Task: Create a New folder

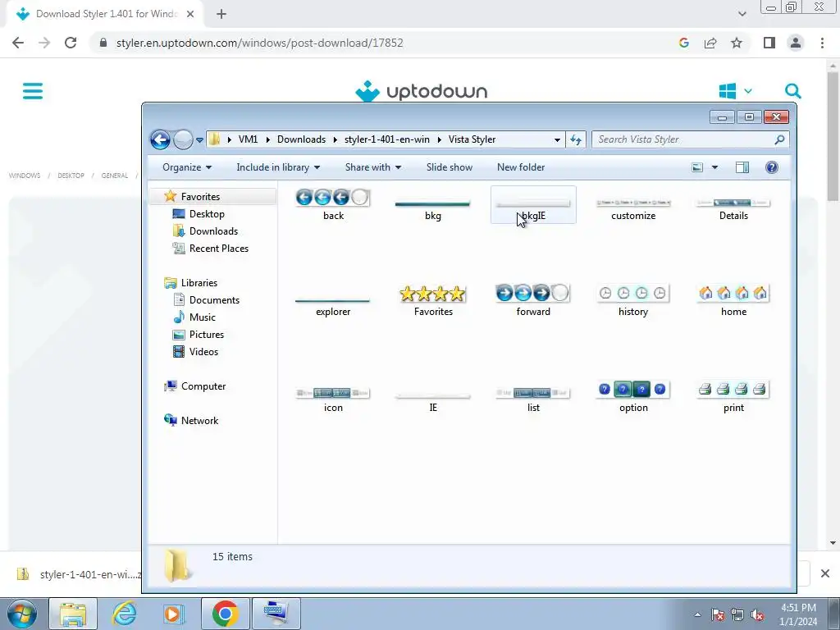Action: tap(521, 167)
